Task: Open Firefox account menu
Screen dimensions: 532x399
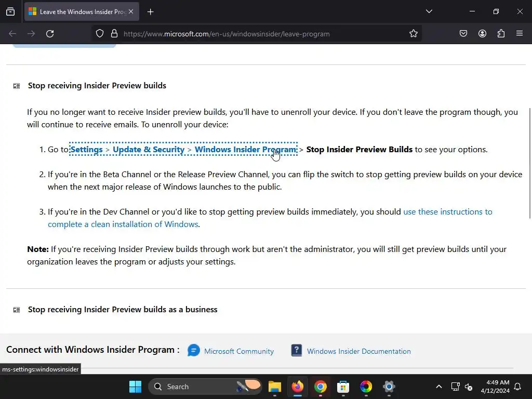Action: 482,34
